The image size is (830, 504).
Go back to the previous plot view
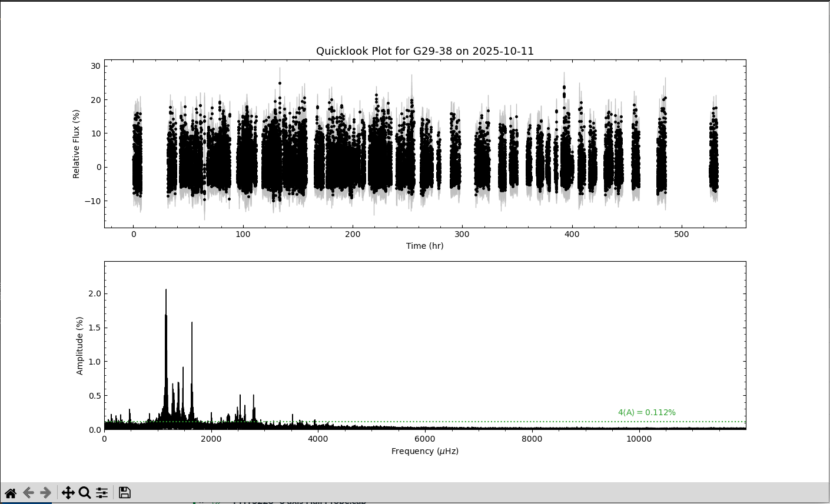pyautogui.click(x=28, y=493)
